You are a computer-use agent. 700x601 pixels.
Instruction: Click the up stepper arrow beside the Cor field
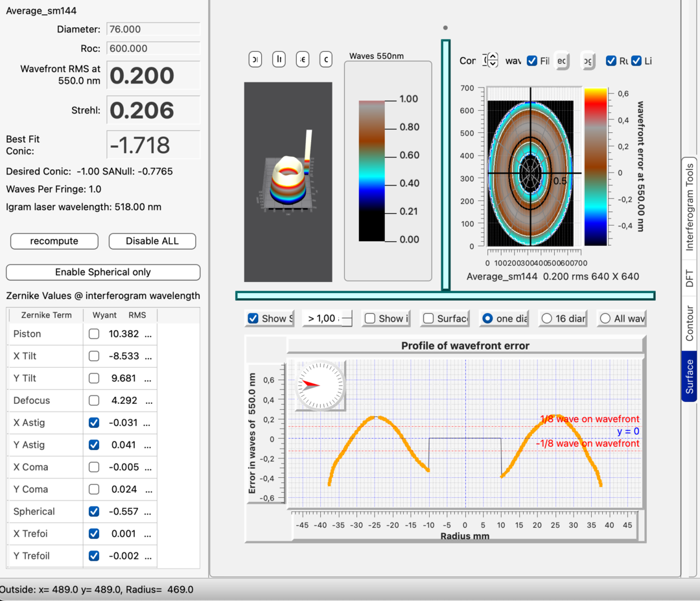491,55
